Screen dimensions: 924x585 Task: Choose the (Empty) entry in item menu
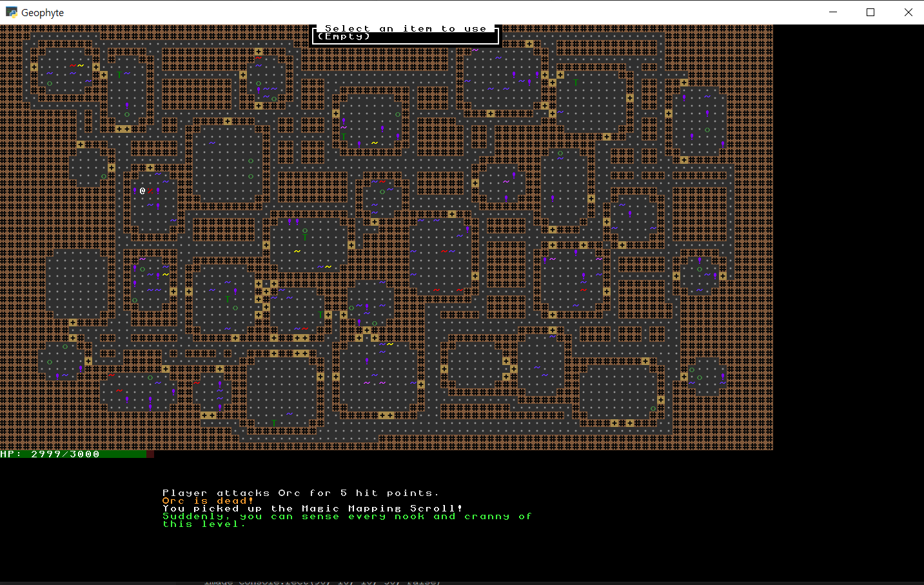click(x=344, y=36)
